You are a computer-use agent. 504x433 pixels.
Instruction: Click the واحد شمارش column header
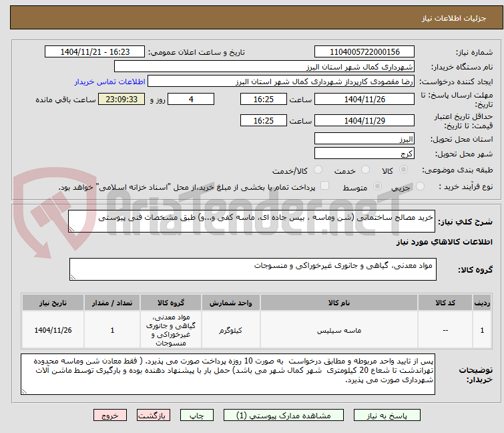231,303
